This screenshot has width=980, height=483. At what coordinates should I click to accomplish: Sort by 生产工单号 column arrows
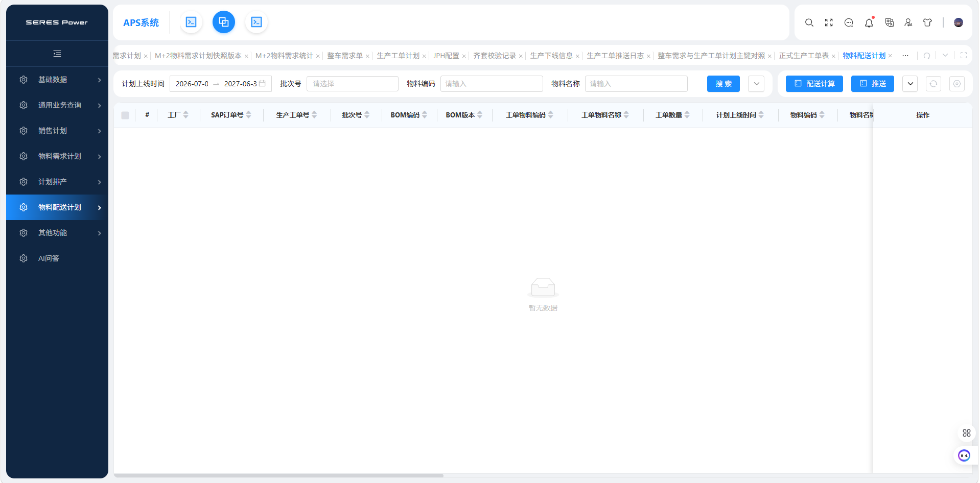[314, 115]
